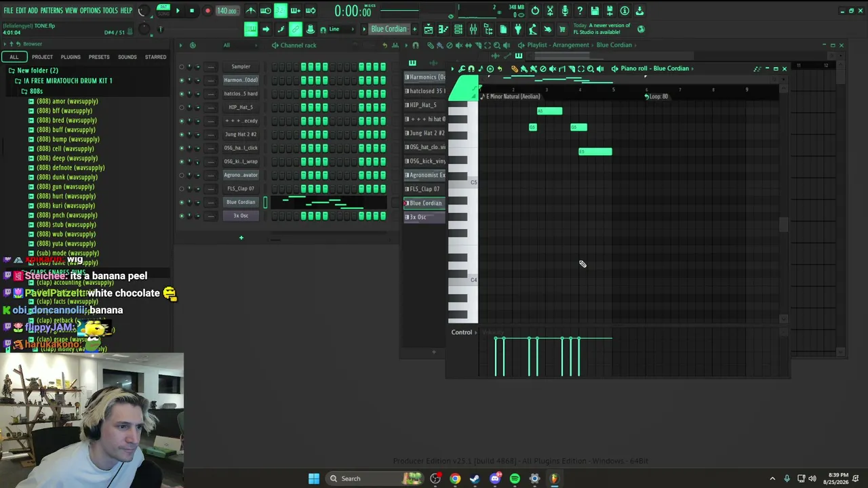The width and height of the screenshot is (868, 488).
Task: Open the mixer view icon
Action: (x=473, y=29)
